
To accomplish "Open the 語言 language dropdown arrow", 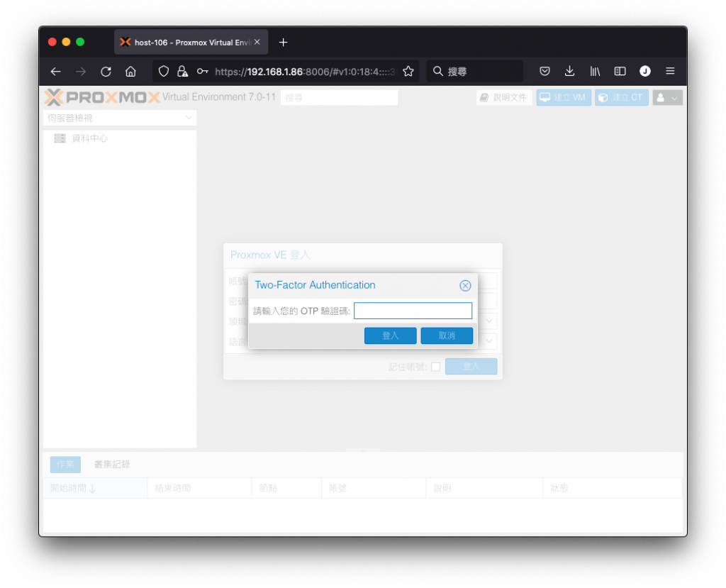I will [x=489, y=341].
